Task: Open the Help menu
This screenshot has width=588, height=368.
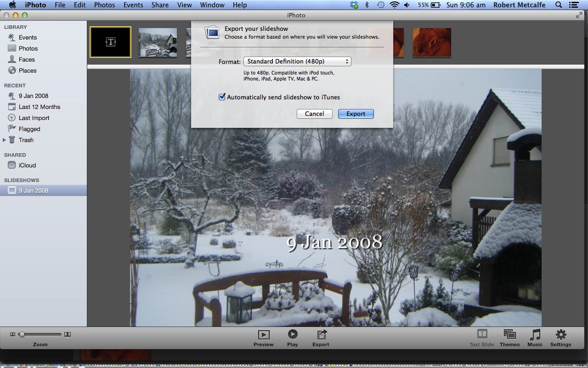Action: [240, 5]
